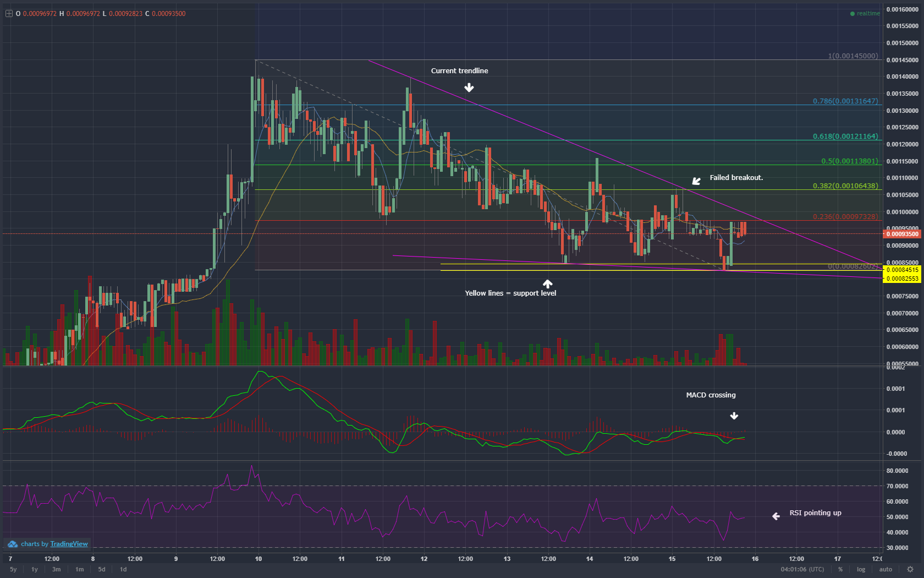The width and height of the screenshot is (924, 578).
Task: Set chart range to 1d
Action: (123, 569)
